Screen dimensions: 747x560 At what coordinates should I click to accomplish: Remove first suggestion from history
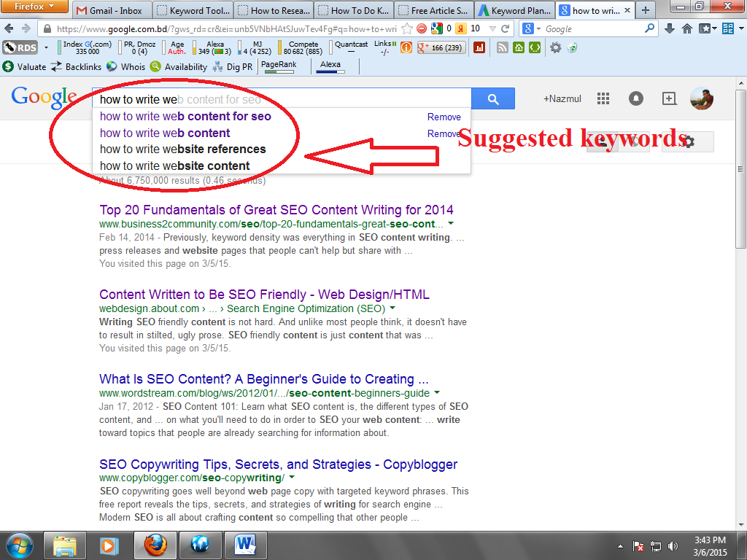point(444,117)
